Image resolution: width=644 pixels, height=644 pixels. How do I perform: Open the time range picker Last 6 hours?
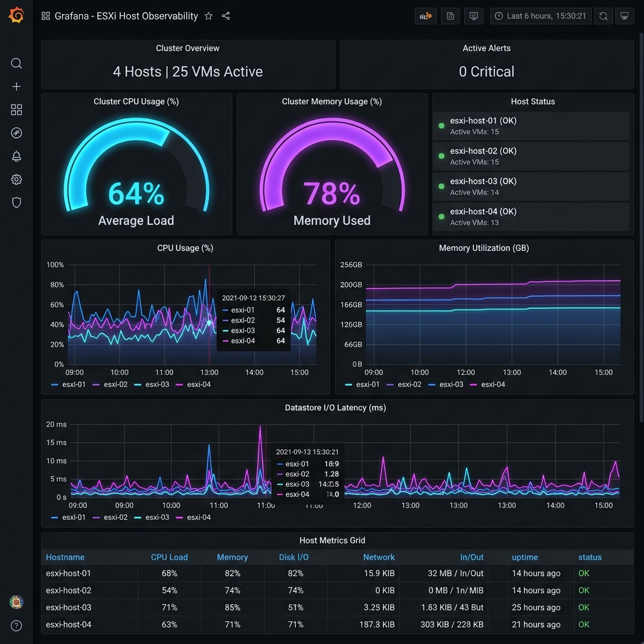point(540,16)
